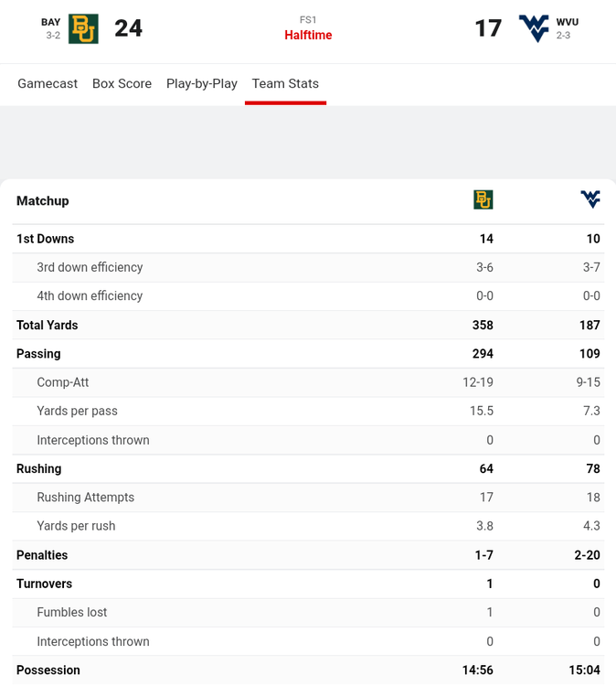This screenshot has height=686, width=616.
Task: Click the West Virginia logo in the scoreboard header
Action: pyautogui.click(x=534, y=28)
